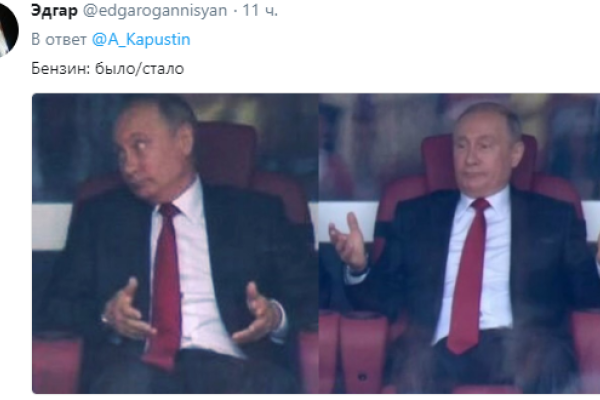Visit the @A_Kapustin mentioned profile
The height and width of the screenshot is (400, 600).
click(141, 39)
